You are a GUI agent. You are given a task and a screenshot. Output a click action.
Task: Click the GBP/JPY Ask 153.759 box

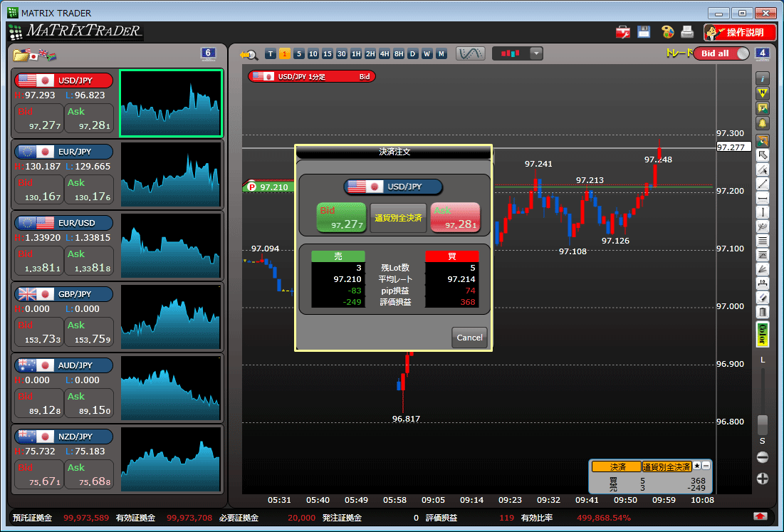pyautogui.click(x=89, y=332)
